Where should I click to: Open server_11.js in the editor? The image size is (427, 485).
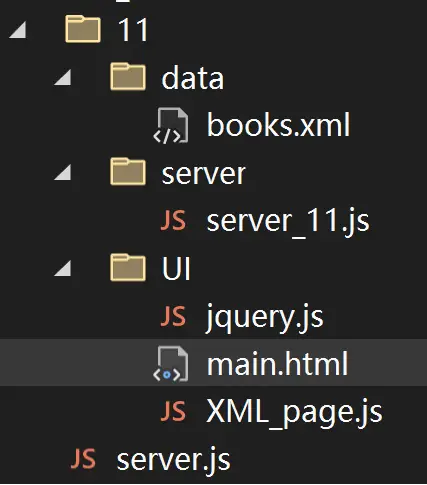coord(288,221)
